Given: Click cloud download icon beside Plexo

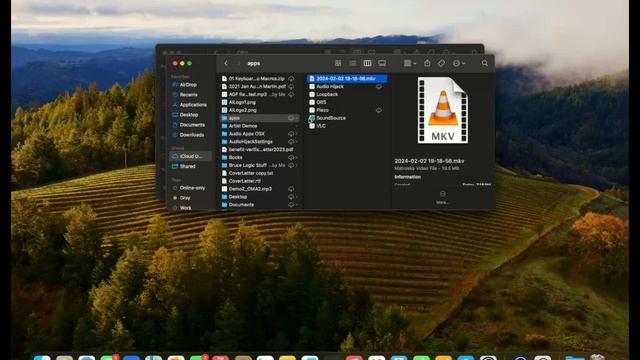Looking at the screenshot, I should pyautogui.click(x=379, y=110).
